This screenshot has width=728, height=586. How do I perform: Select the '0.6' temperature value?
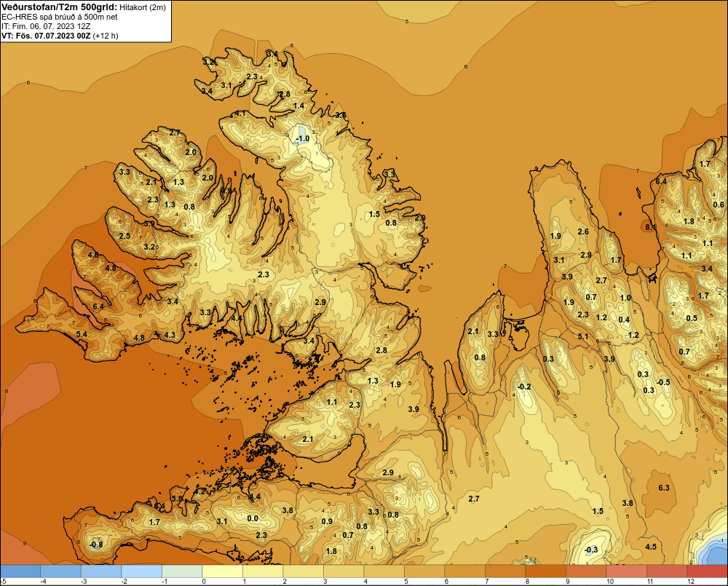(719, 205)
